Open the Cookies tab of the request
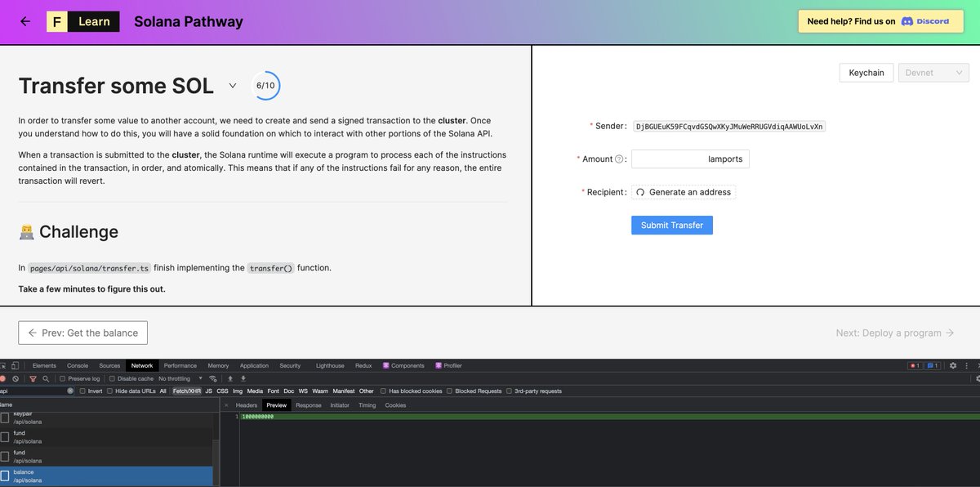980x487 pixels. pyautogui.click(x=395, y=405)
